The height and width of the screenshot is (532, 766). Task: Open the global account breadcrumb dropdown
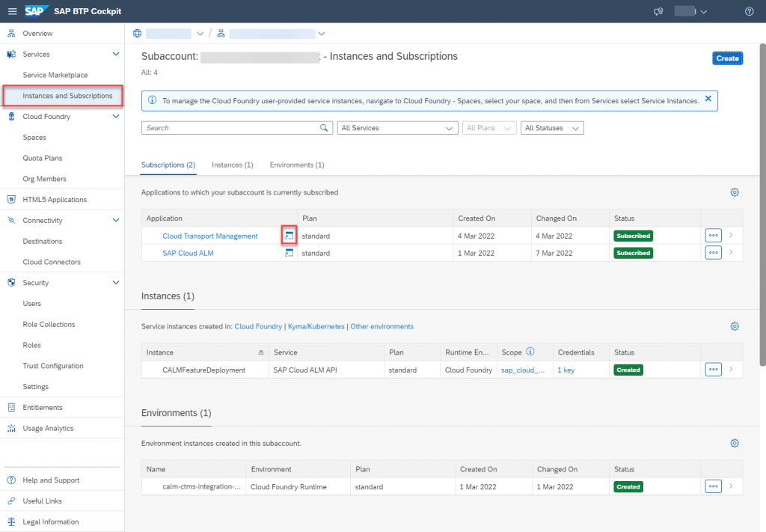click(200, 34)
